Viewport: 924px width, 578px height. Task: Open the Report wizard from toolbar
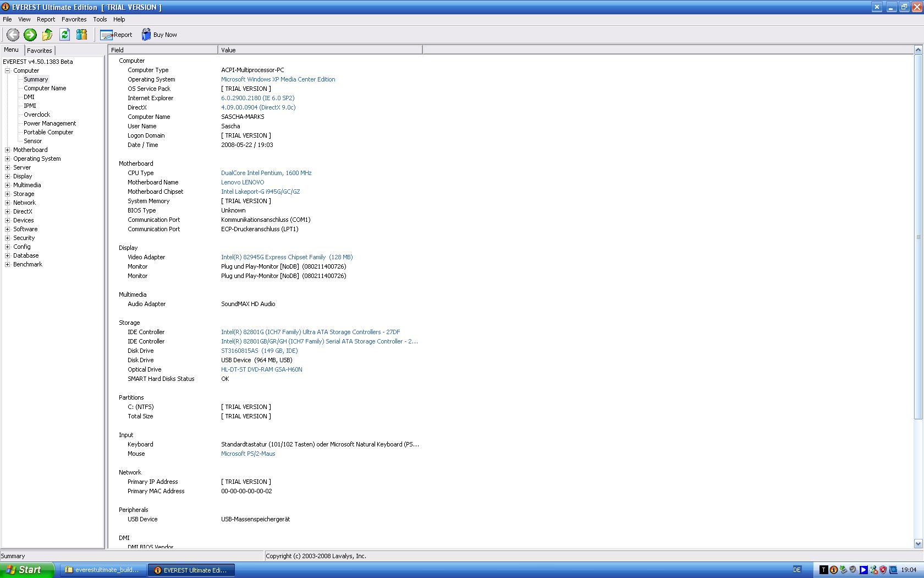pos(116,35)
